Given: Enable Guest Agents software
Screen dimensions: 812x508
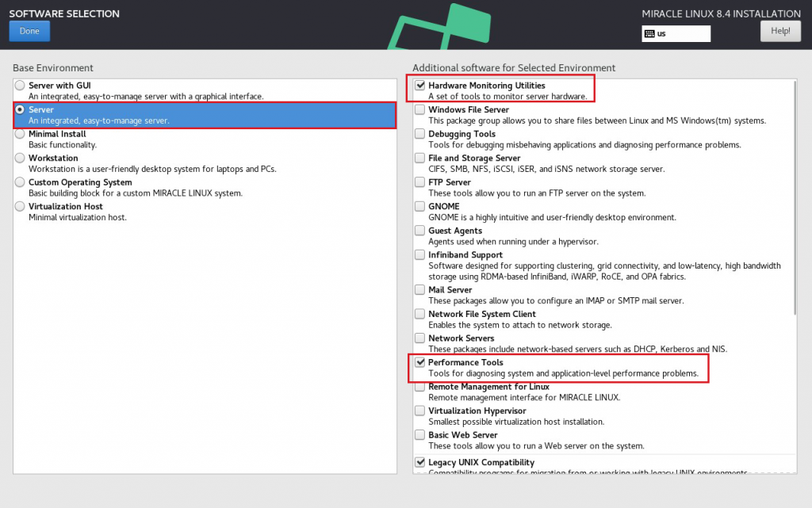Looking at the screenshot, I should [x=419, y=231].
